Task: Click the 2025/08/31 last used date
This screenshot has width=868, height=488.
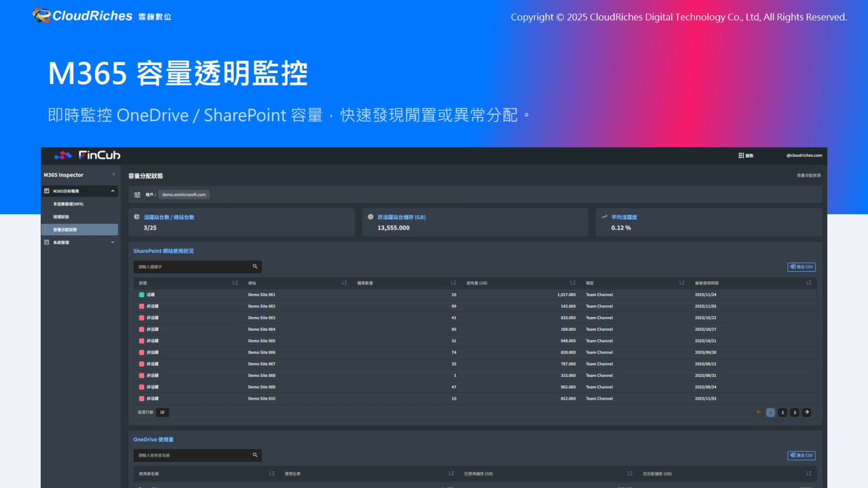Action: 706,376
